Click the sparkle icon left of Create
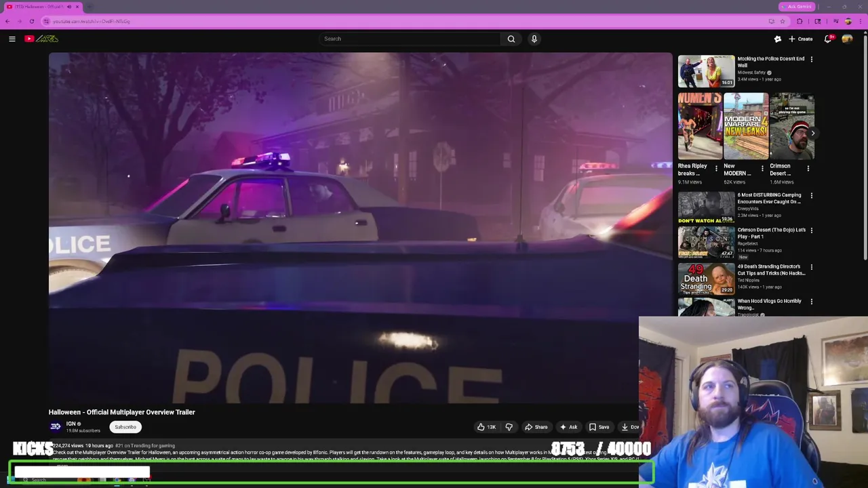The height and width of the screenshot is (488, 868). pos(778,39)
